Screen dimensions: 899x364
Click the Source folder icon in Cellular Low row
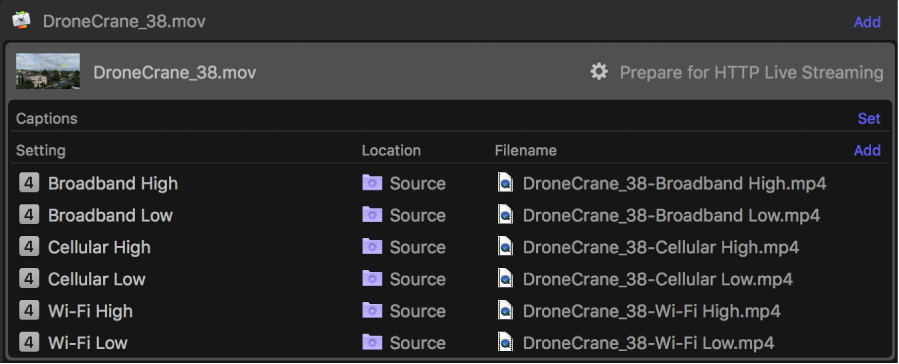[x=372, y=279]
